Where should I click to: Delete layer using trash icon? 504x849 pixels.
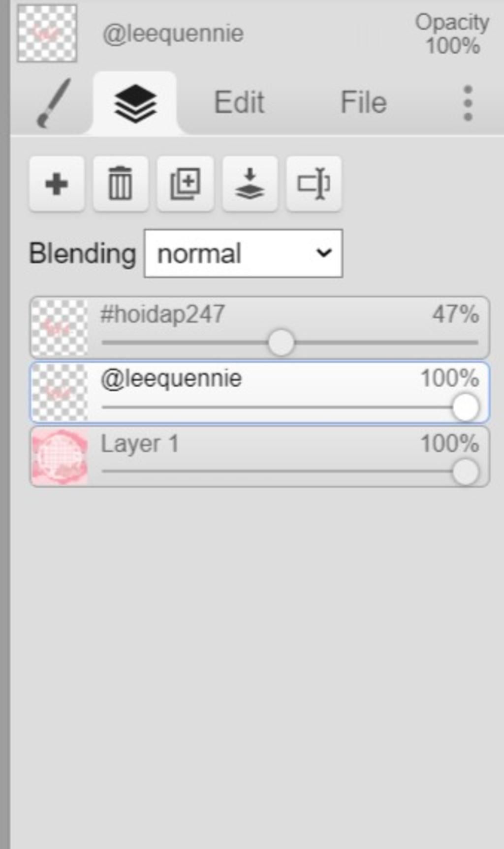coord(121,184)
